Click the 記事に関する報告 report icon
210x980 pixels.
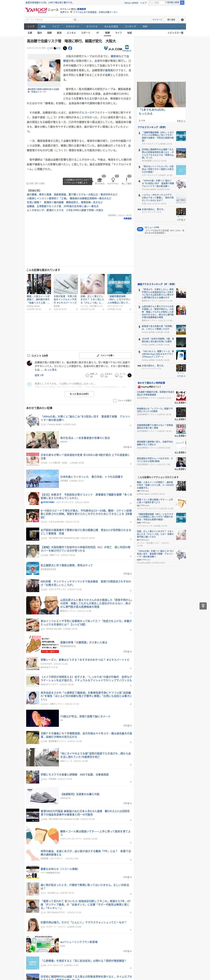[27, 183]
